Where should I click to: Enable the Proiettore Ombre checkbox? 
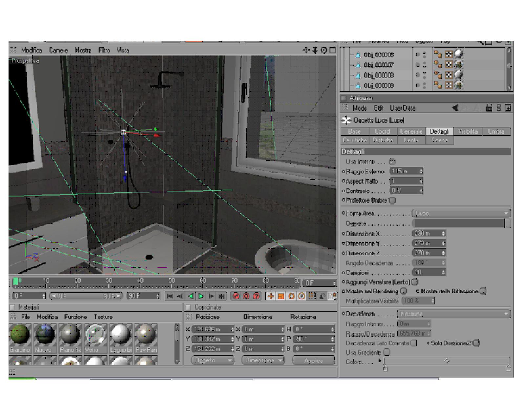(392, 200)
